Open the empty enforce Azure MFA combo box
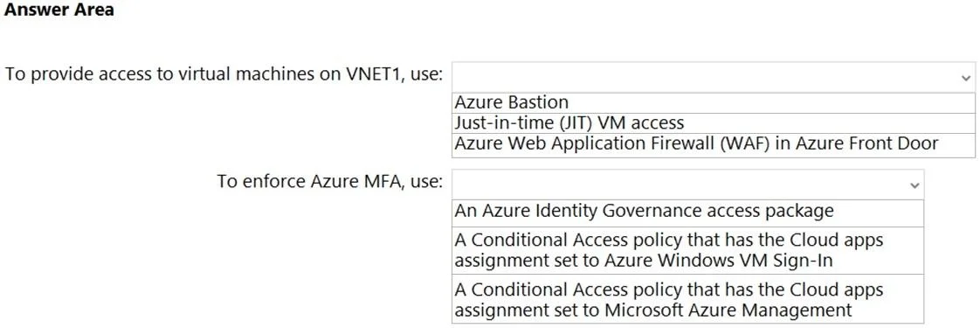Image resolution: width=980 pixels, height=328 pixels. (687, 185)
